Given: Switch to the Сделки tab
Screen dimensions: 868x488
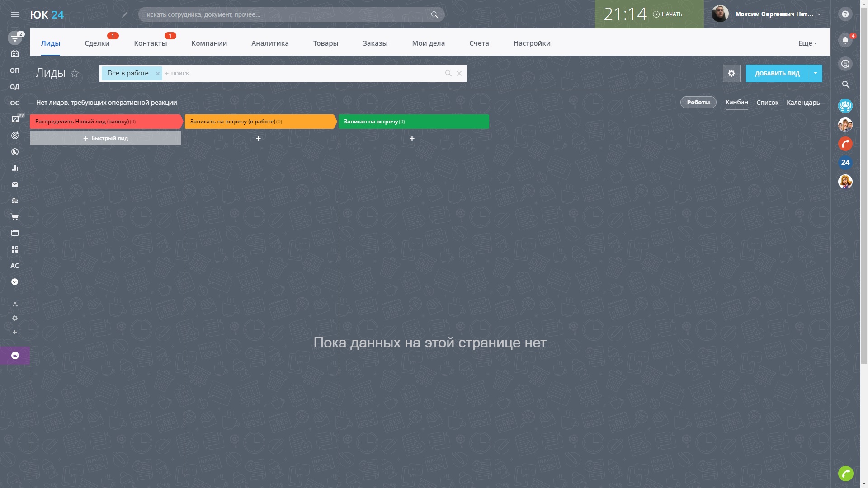Looking at the screenshot, I should click(97, 43).
